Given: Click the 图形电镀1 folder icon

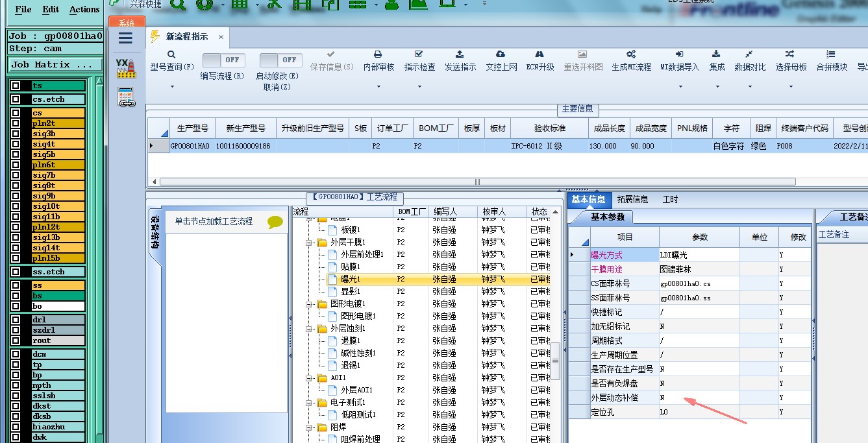Looking at the screenshot, I should click(x=322, y=304).
